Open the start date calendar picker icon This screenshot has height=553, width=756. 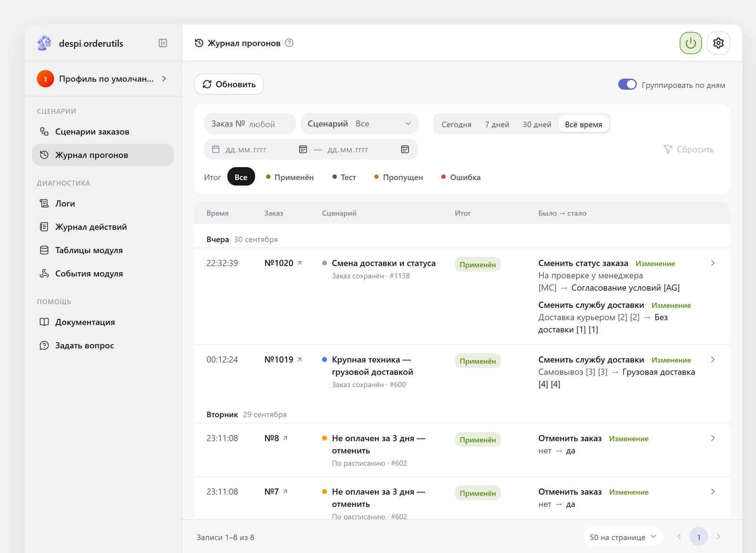tap(303, 149)
